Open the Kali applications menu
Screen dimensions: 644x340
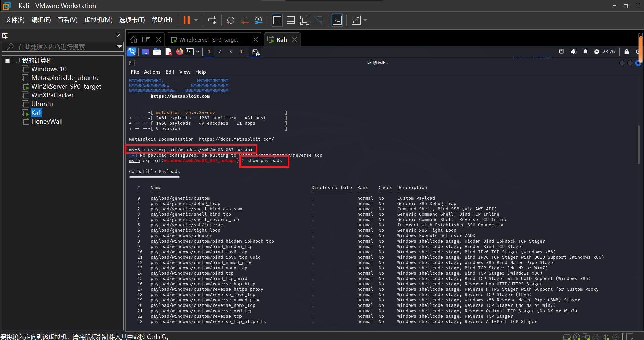click(x=131, y=52)
